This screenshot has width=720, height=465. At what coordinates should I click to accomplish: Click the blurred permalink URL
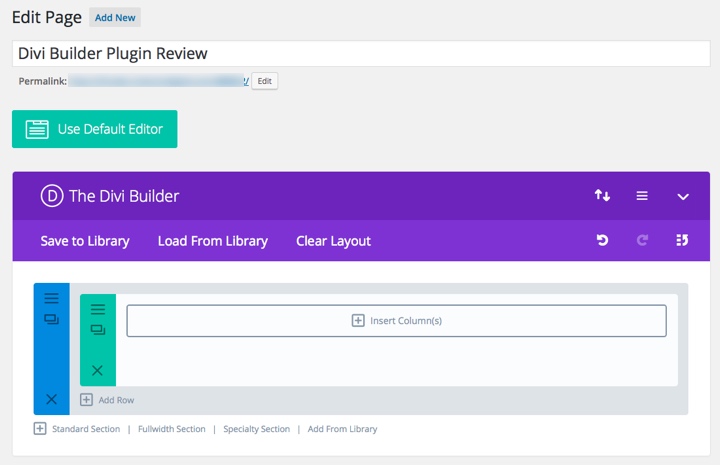pyautogui.click(x=159, y=81)
